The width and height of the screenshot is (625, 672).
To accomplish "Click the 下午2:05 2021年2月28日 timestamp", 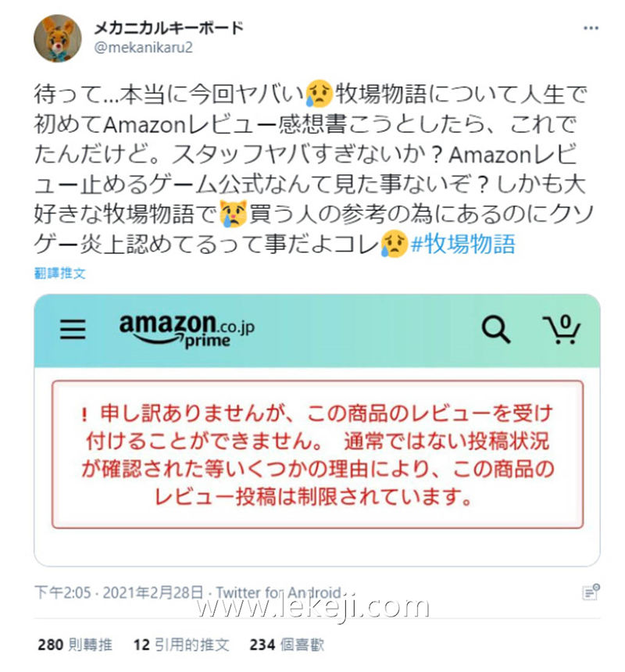I will [x=119, y=592].
